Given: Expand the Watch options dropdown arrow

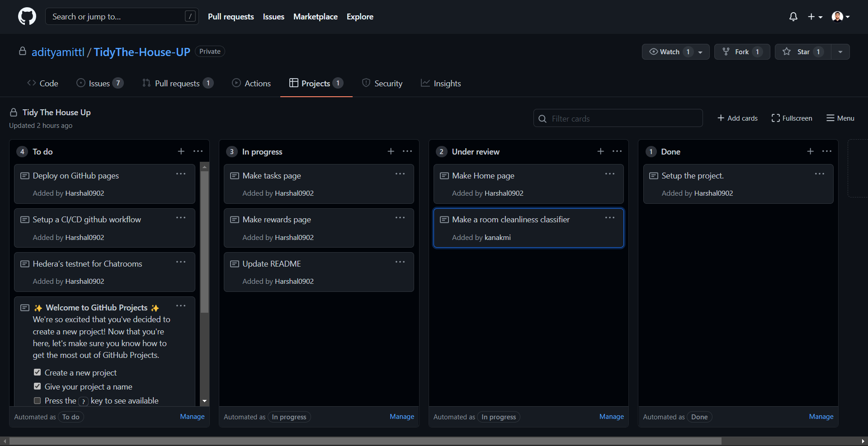Looking at the screenshot, I should pos(700,52).
